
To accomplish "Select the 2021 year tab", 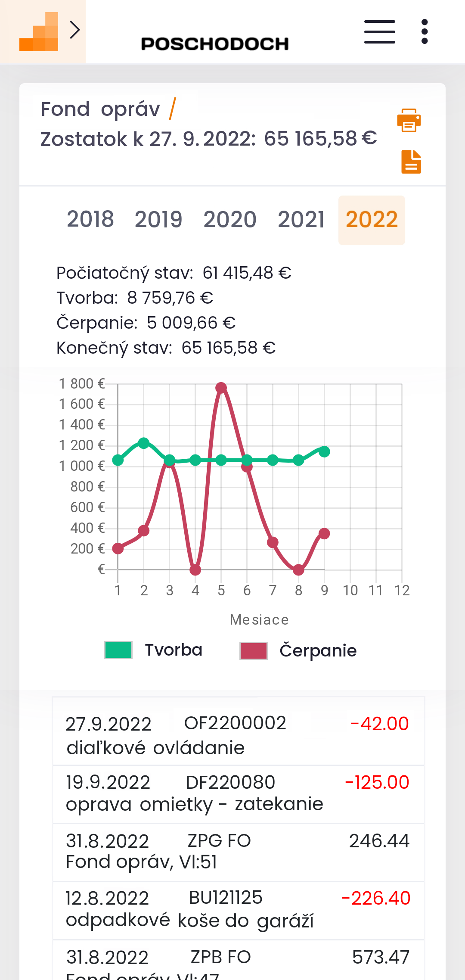I will [x=301, y=220].
